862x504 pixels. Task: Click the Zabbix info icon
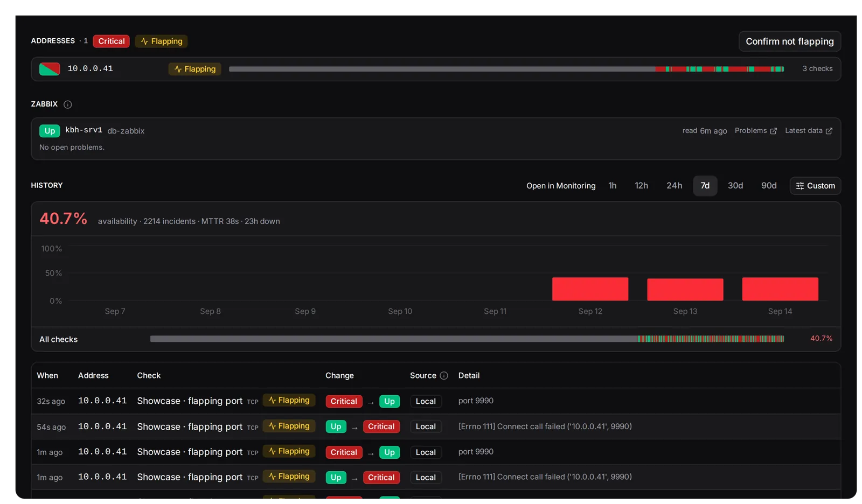pyautogui.click(x=67, y=104)
